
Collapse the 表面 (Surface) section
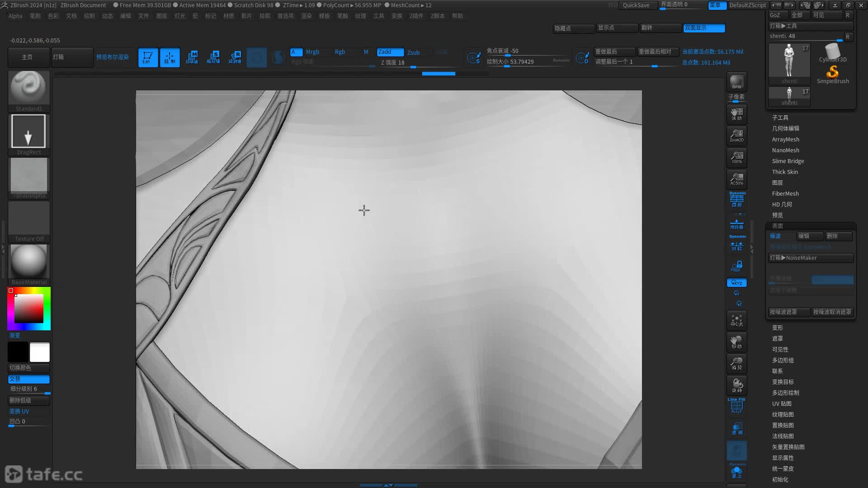[x=777, y=226]
